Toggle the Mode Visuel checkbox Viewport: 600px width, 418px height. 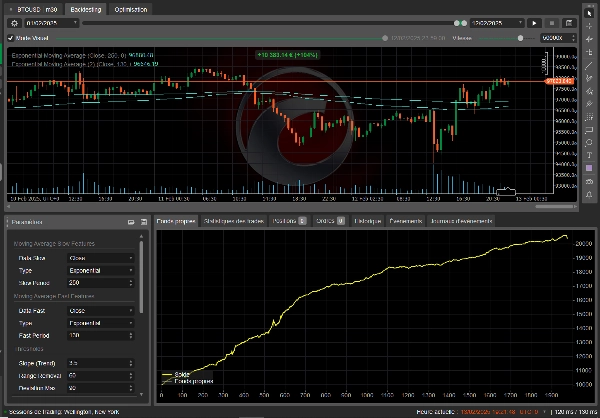(x=11, y=38)
